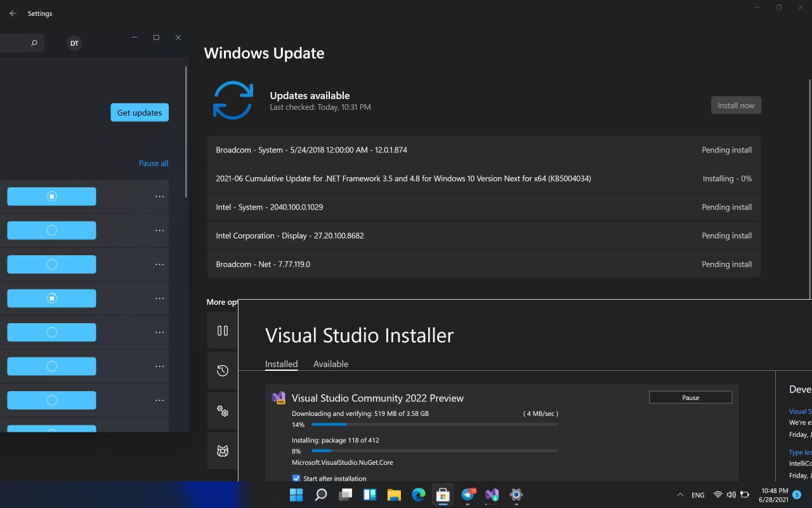This screenshot has width=812, height=508.
Task: Switch to the Available tab
Action: click(331, 364)
